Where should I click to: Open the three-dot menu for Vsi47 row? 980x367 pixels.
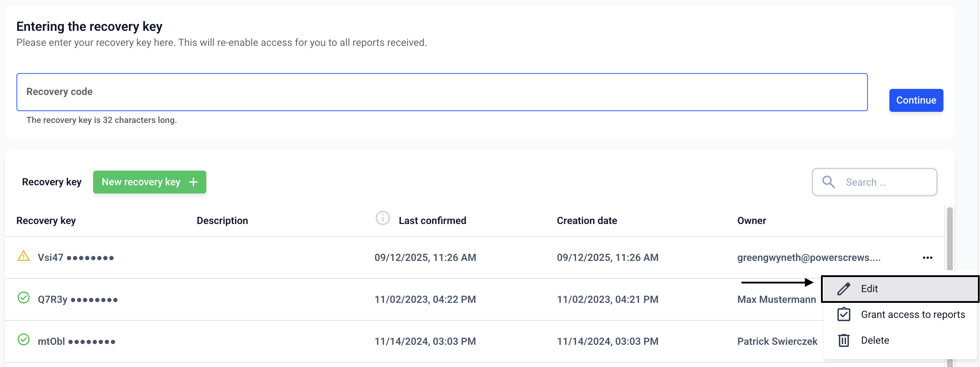927,258
